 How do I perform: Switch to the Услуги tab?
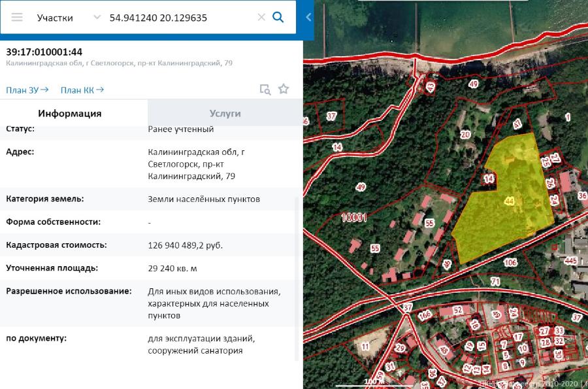point(225,113)
